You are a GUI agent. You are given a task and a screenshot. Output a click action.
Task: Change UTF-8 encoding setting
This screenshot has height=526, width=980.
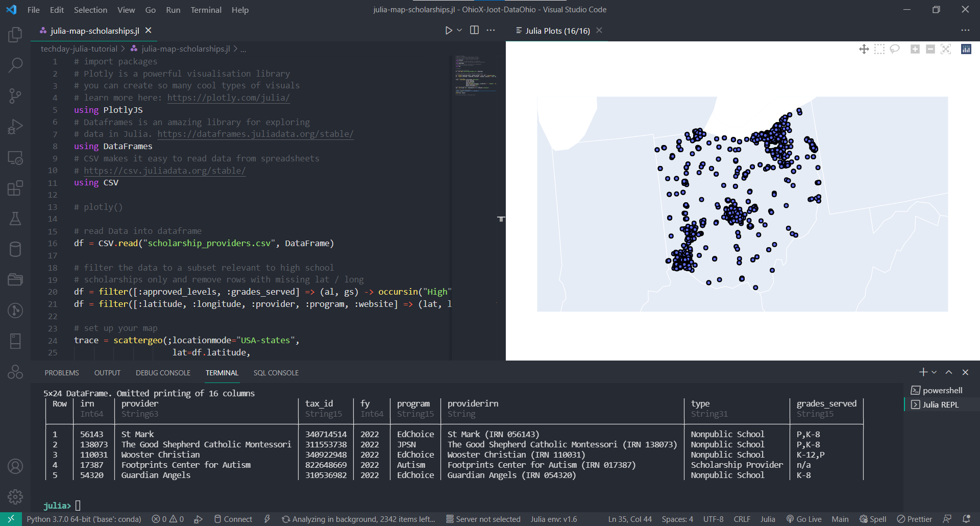(713, 519)
